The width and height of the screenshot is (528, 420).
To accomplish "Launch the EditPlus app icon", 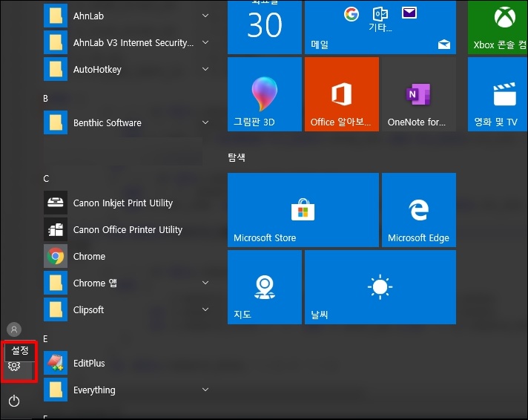I will click(56, 363).
